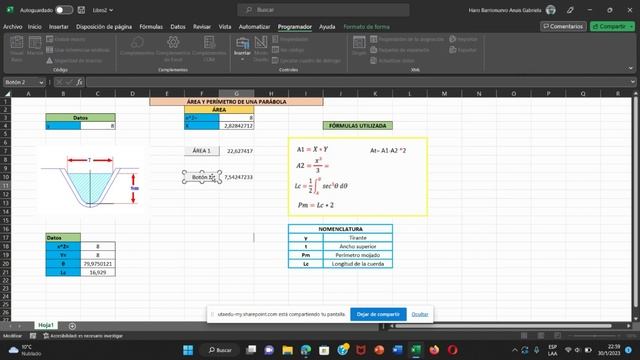Switch to Normal view icon in status bar
The image size is (640, 360).
[x=524, y=336]
